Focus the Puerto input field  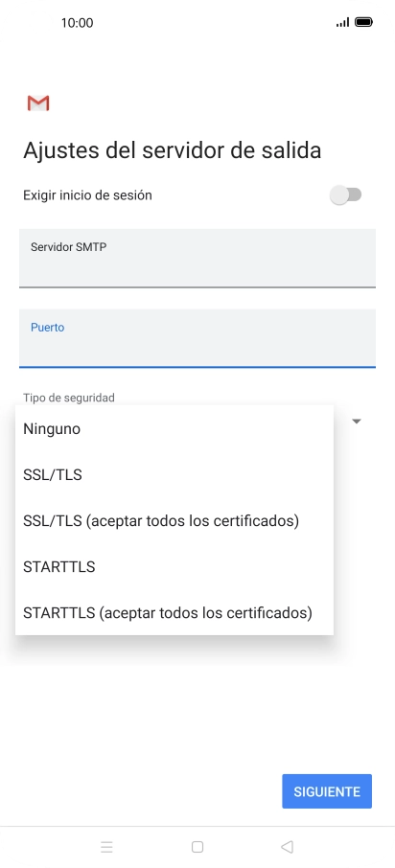pyautogui.click(x=197, y=338)
